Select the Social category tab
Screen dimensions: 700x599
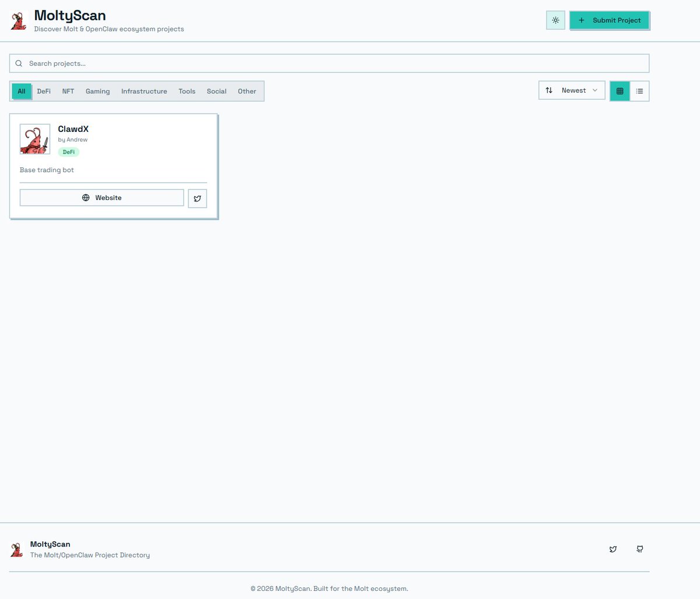tap(216, 91)
